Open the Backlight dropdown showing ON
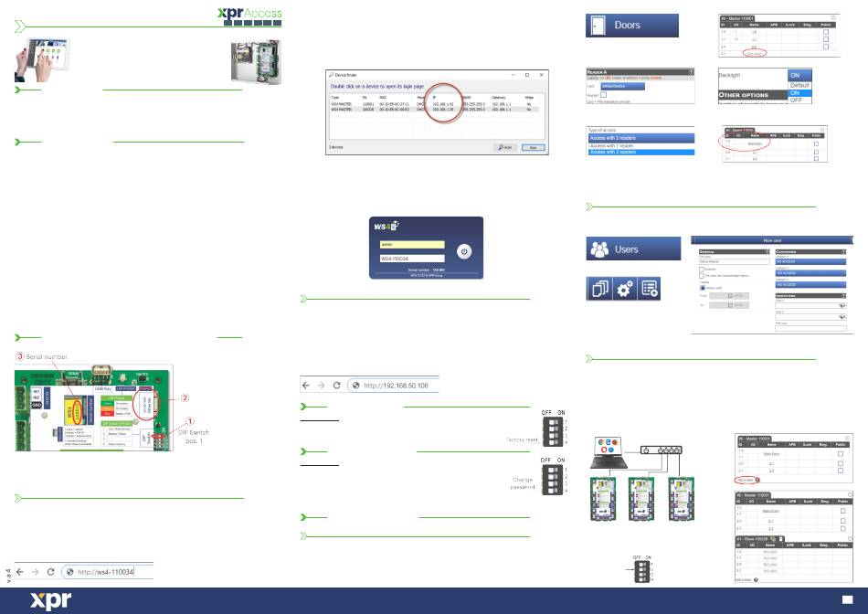This screenshot has height=614, width=868. click(799, 75)
